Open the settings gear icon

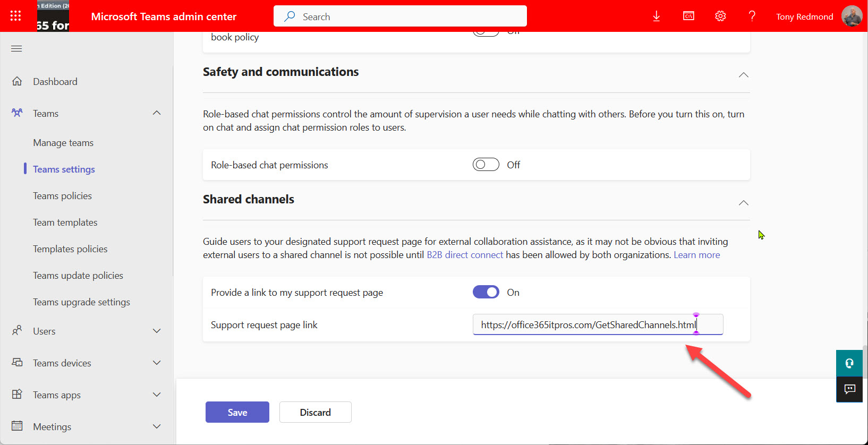720,16
